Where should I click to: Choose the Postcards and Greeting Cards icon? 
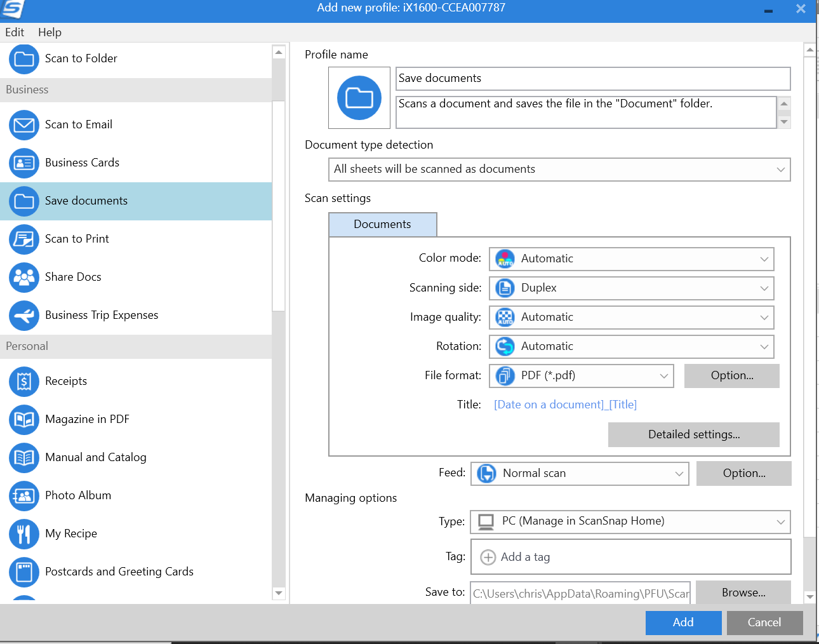(24, 572)
